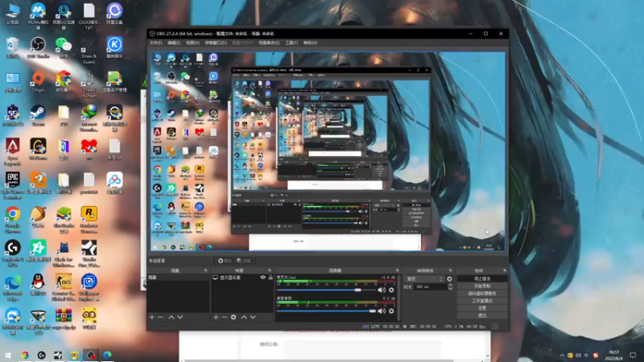Viewport: 644px width, 362px height.
Task: Pop out the Audio Mixer dock using its header icon
Action: click(397, 270)
